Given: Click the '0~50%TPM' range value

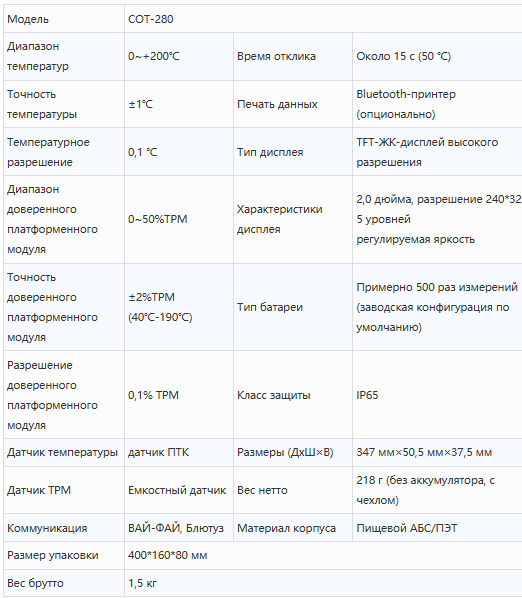Looking at the screenshot, I should coord(157,219).
